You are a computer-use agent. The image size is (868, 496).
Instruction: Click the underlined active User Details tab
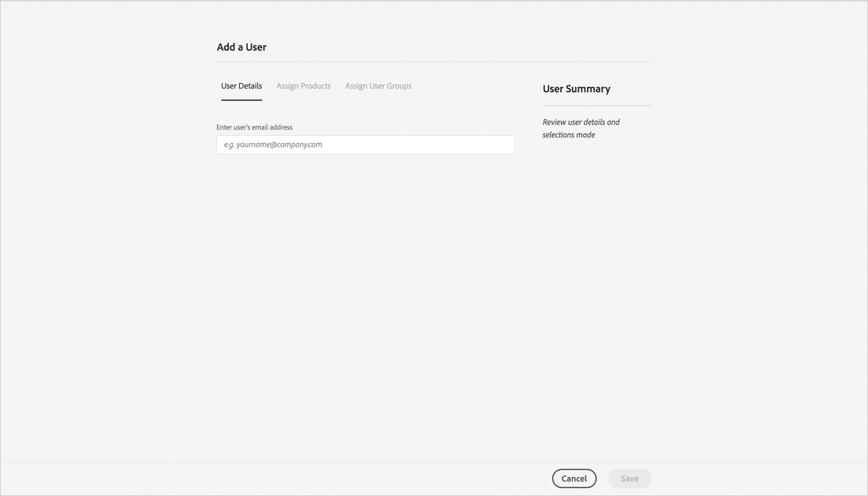pos(241,86)
